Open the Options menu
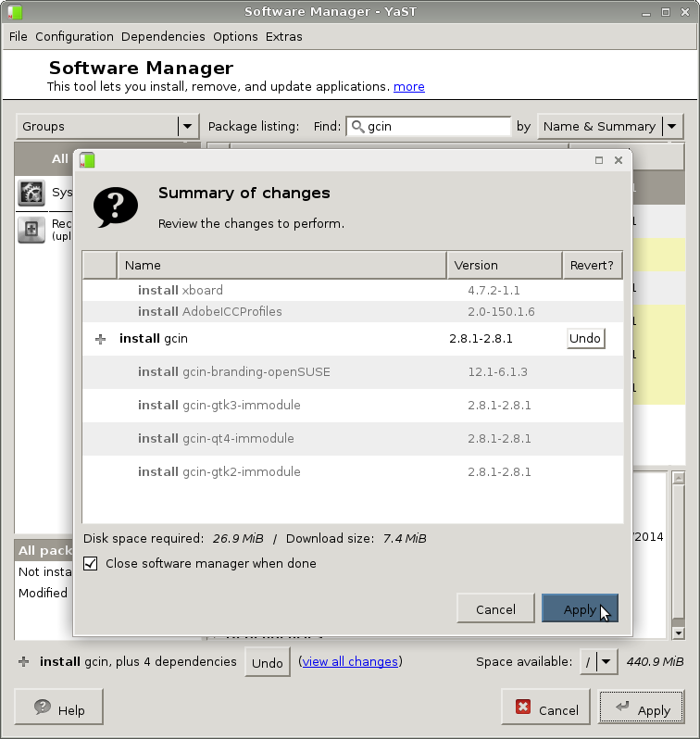The image size is (700, 739). (235, 37)
